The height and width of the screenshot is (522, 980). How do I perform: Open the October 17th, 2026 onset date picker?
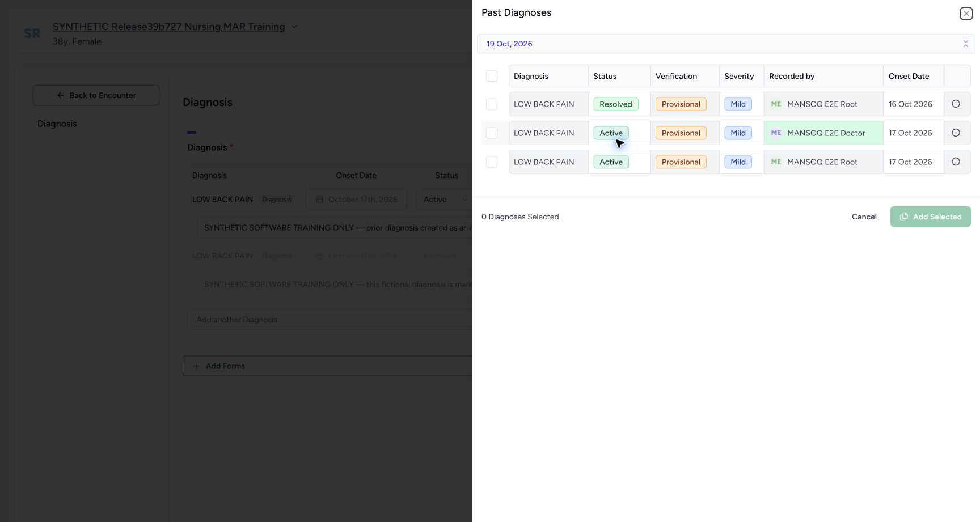pos(356,200)
